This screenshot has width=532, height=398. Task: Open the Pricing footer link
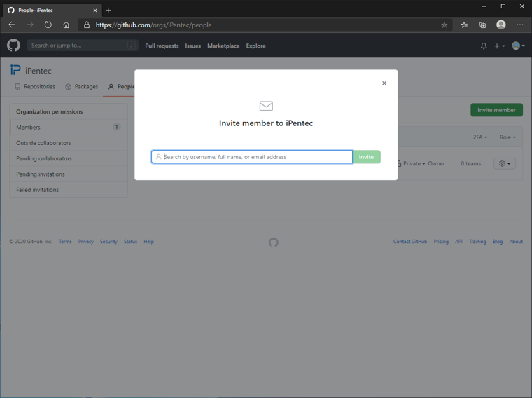(441, 242)
